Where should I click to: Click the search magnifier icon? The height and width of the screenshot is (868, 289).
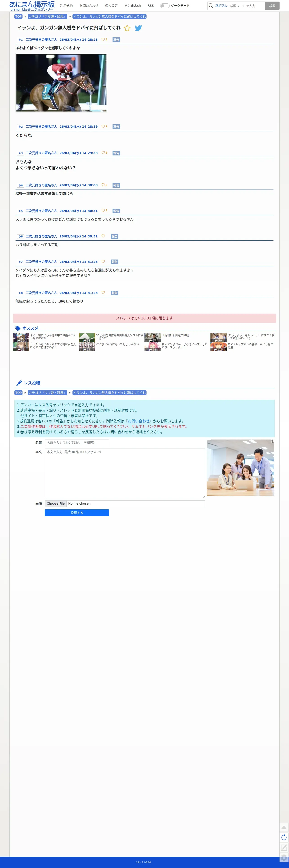211,6
